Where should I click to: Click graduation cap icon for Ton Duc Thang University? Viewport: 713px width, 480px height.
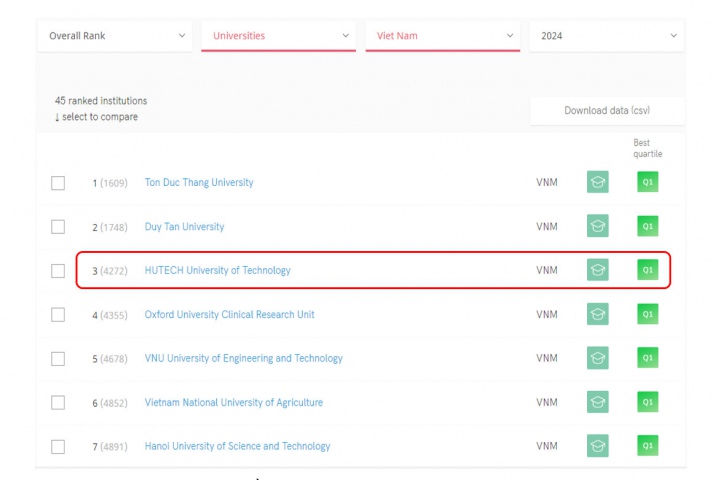[598, 182]
